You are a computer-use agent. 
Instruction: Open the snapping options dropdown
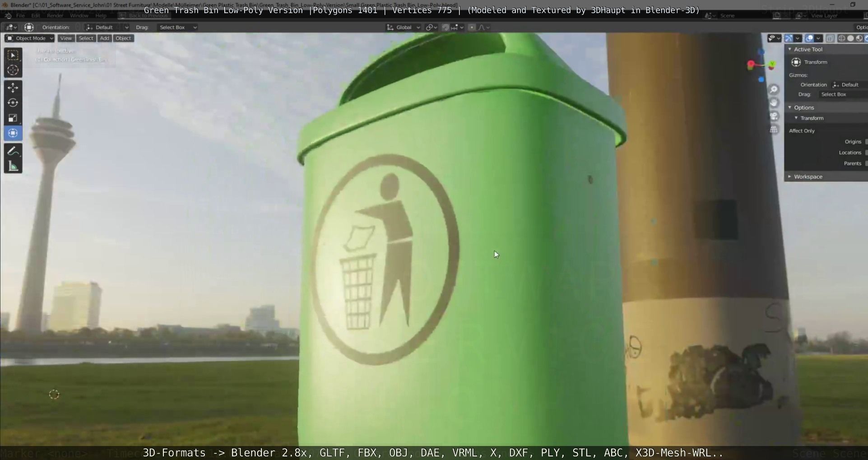click(x=457, y=27)
